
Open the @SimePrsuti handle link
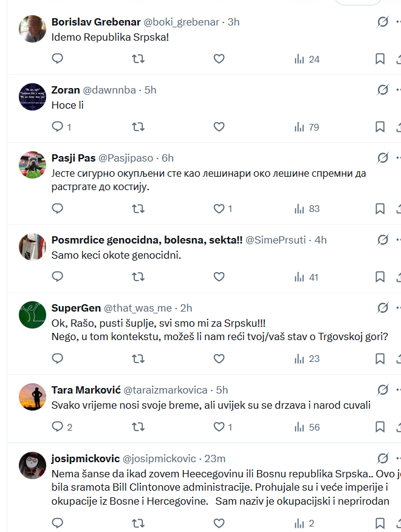click(275, 240)
